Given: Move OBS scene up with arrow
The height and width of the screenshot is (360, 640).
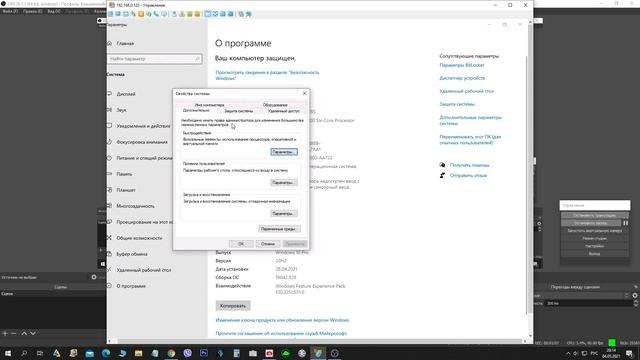Looking at the screenshot, I should [x=24, y=333].
